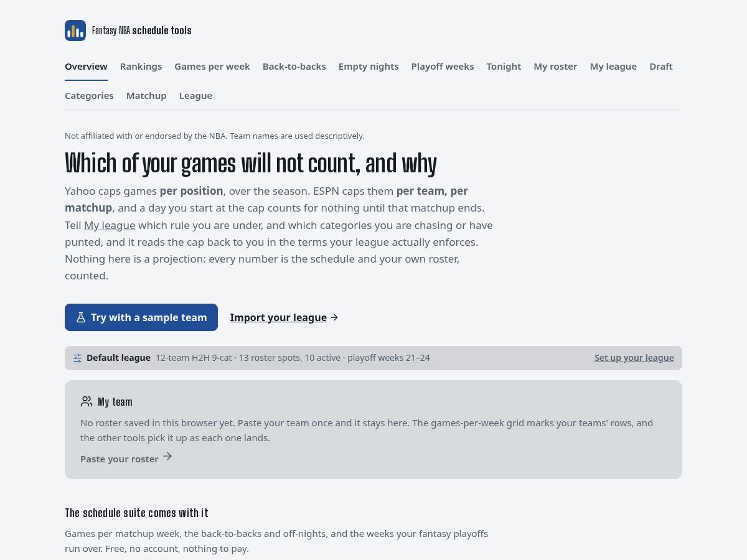Open the Playoff weeks tab

click(x=443, y=67)
